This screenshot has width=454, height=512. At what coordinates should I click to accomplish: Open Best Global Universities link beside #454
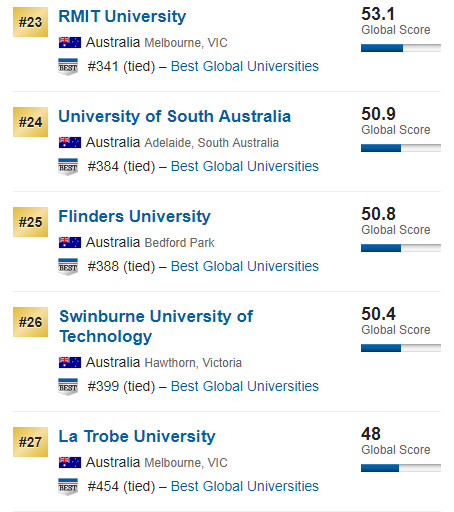(x=245, y=486)
